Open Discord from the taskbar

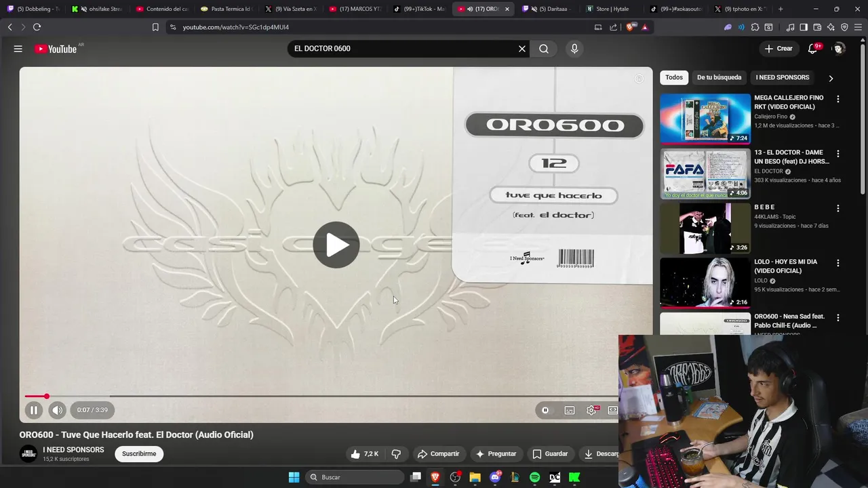coord(495,477)
